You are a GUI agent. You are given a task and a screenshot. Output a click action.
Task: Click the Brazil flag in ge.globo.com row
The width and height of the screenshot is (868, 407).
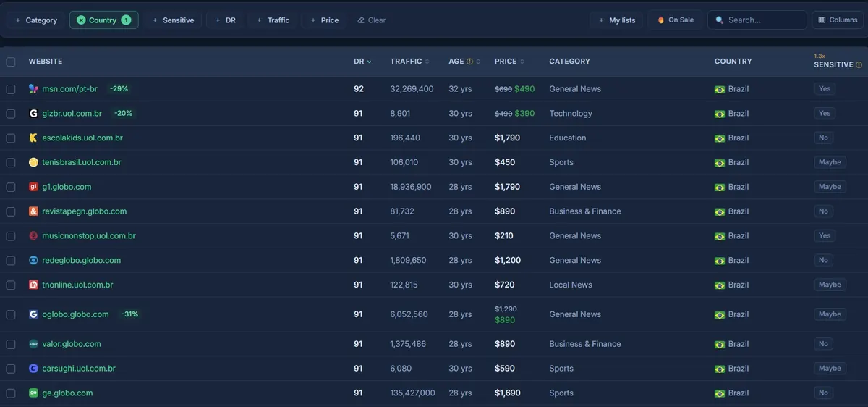coord(719,393)
